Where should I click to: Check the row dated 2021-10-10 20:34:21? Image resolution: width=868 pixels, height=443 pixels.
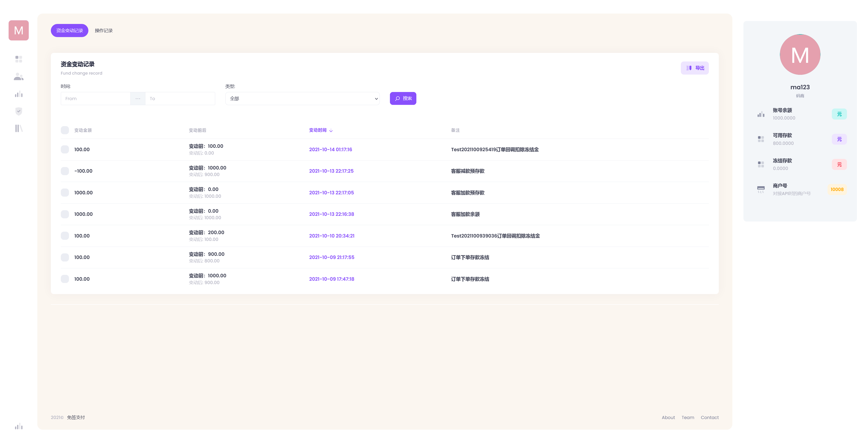point(65,236)
